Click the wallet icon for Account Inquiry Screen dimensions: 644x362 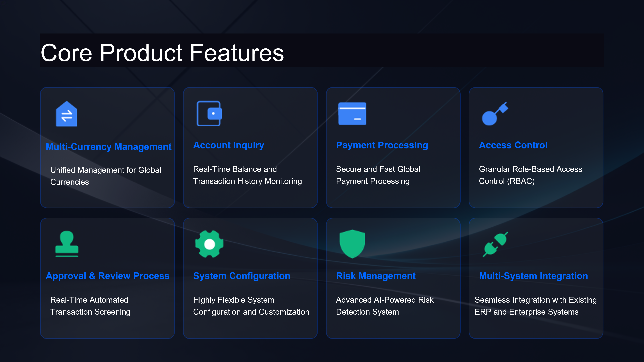coord(209,113)
